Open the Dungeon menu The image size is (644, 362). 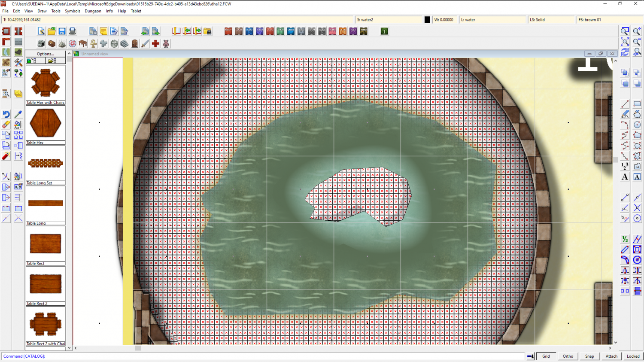point(93,11)
